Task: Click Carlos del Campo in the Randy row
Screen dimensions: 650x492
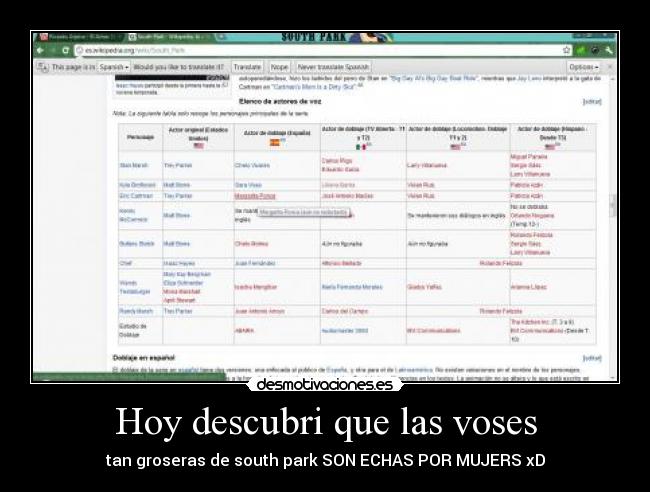Action: click(345, 311)
